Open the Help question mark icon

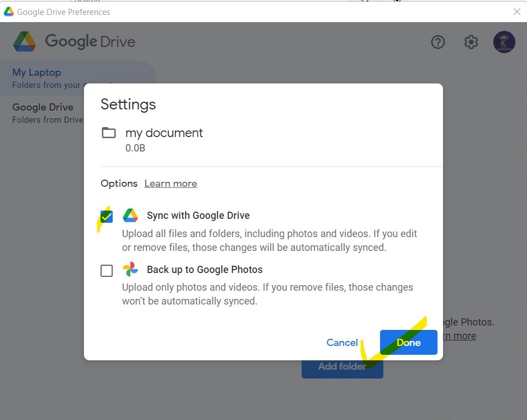point(438,42)
